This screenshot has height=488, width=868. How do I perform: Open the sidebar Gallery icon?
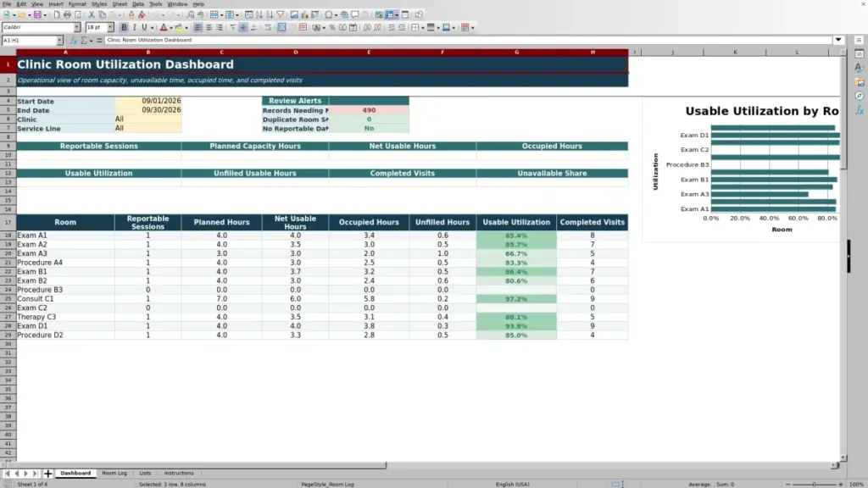tap(860, 82)
